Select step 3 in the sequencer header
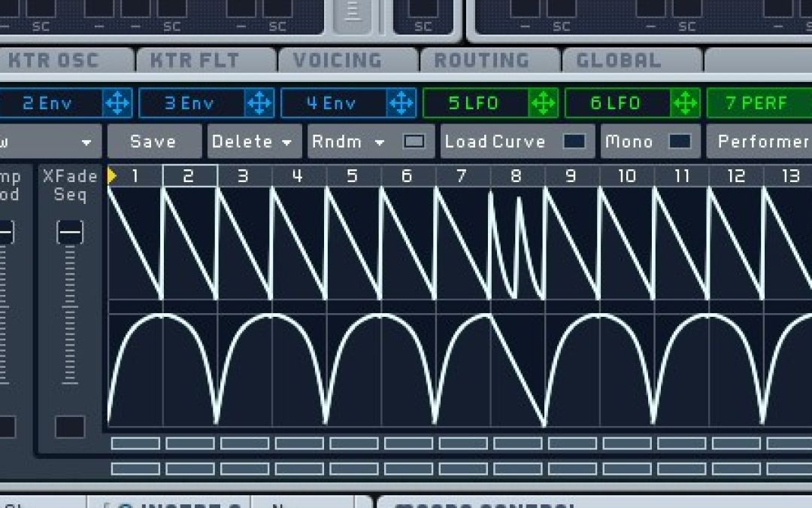The image size is (812, 508). coord(244,175)
